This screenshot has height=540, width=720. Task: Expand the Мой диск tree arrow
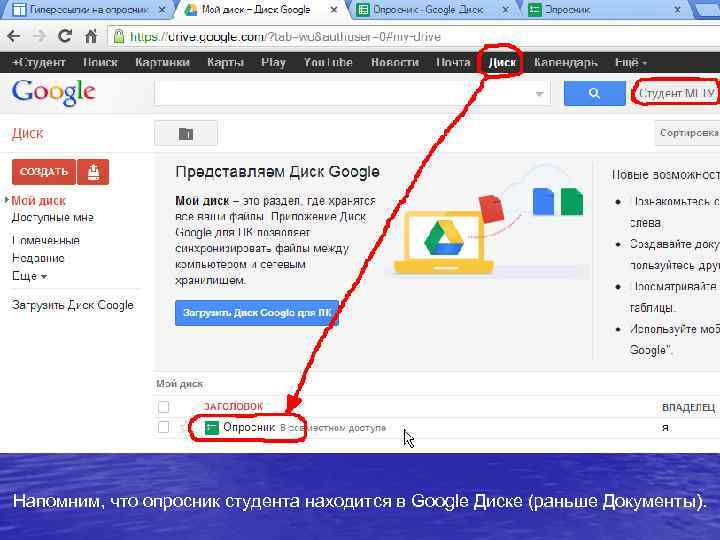point(6,200)
